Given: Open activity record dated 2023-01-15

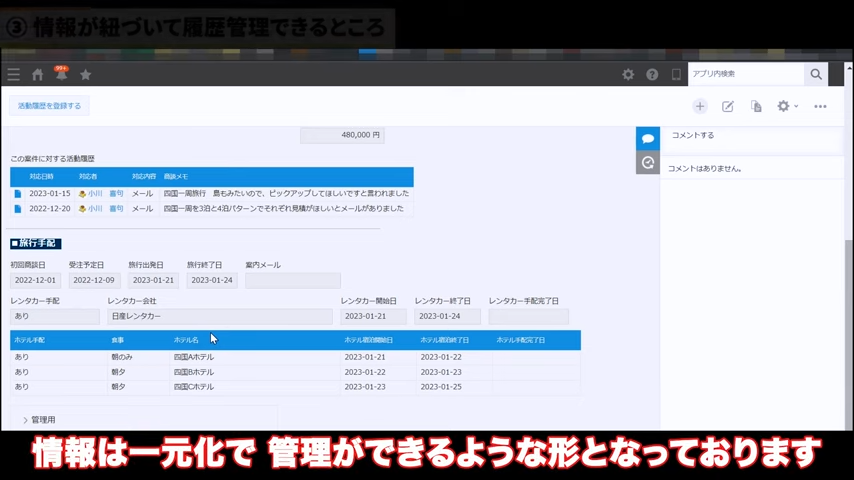Looking at the screenshot, I should (x=18, y=193).
